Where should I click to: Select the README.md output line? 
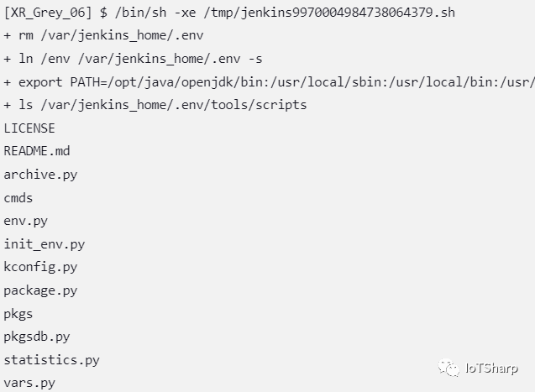tap(36, 151)
